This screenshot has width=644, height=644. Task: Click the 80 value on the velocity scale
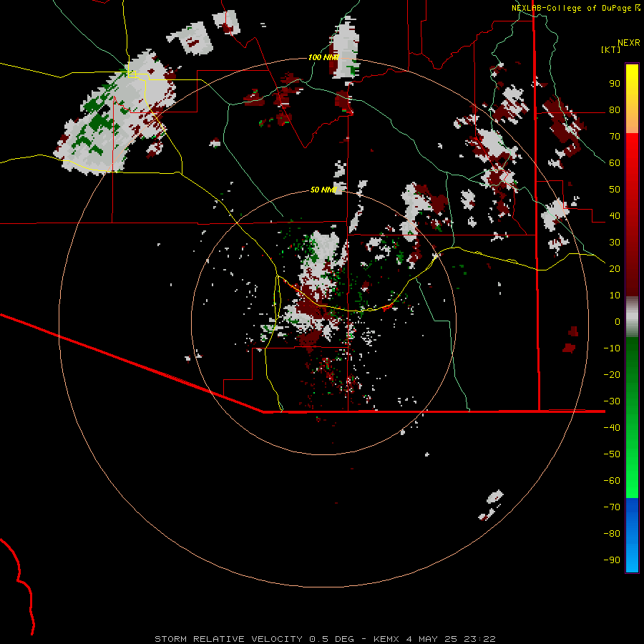(x=615, y=109)
